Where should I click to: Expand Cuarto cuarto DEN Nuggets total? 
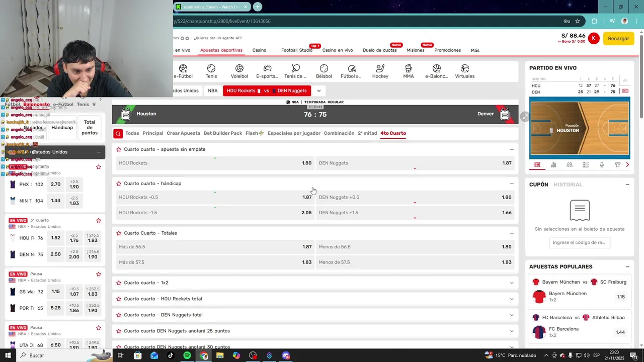[512, 315]
